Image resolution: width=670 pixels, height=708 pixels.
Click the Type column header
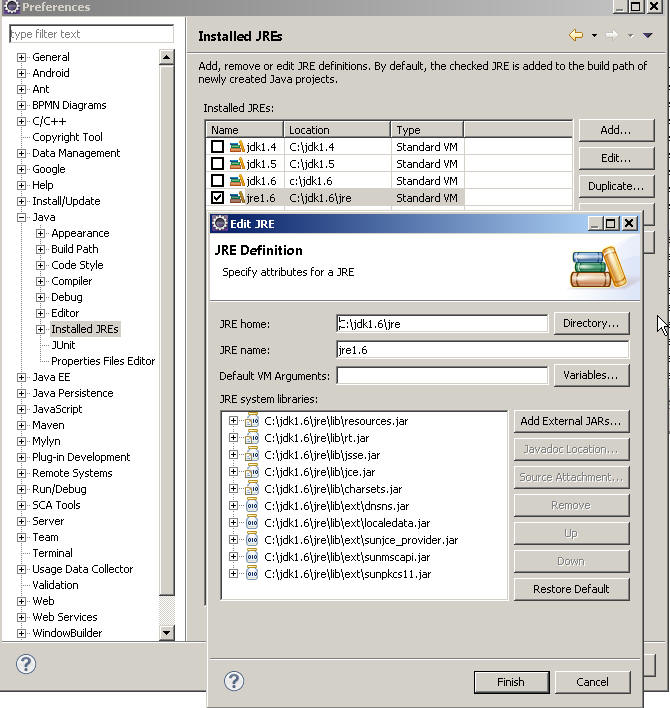427,130
